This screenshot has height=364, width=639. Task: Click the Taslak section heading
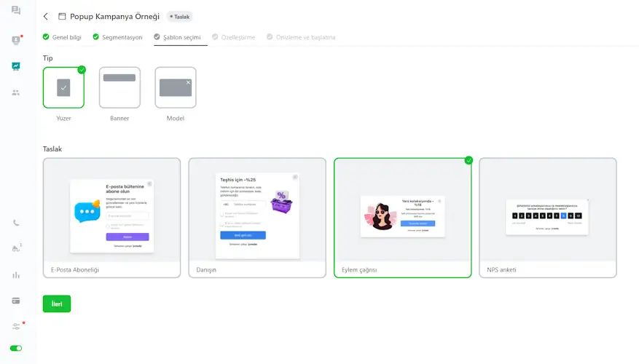52,149
